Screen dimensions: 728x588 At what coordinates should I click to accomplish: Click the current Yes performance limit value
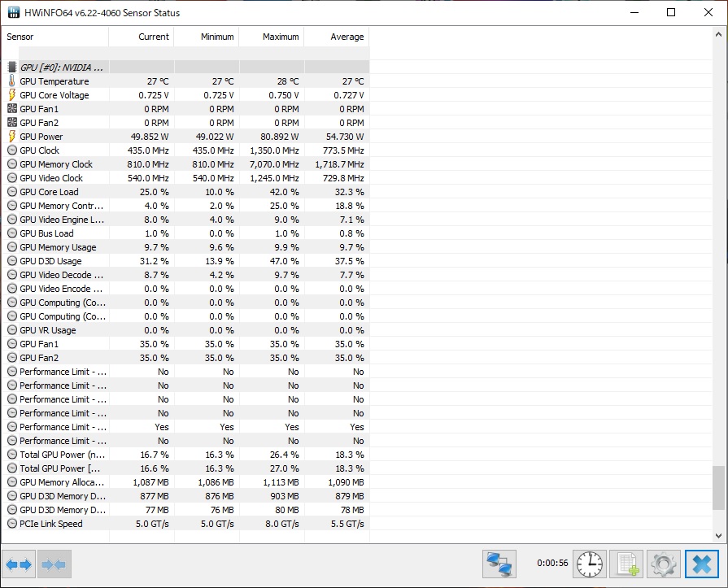162,427
